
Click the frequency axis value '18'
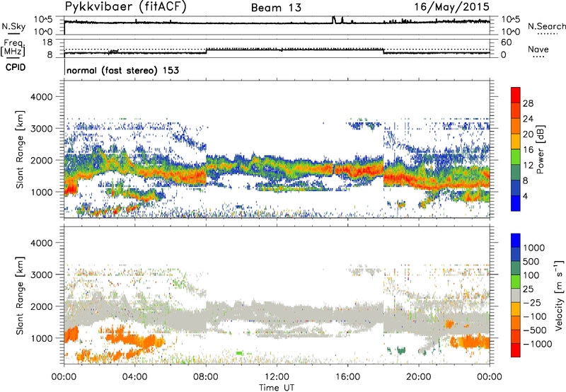tap(47, 42)
